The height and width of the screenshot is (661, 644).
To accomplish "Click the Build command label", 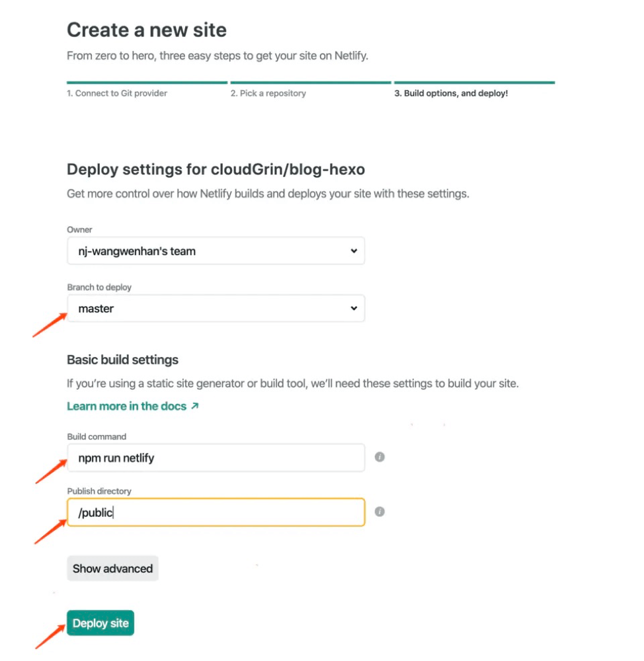I will pyautogui.click(x=97, y=437).
